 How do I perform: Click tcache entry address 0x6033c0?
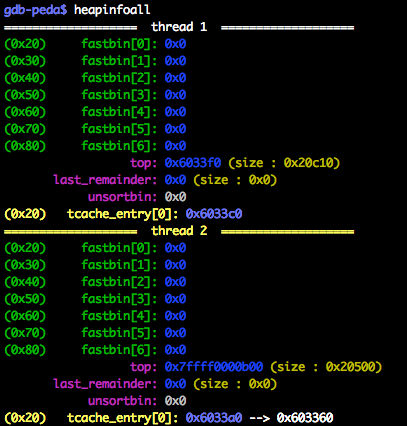pos(214,214)
